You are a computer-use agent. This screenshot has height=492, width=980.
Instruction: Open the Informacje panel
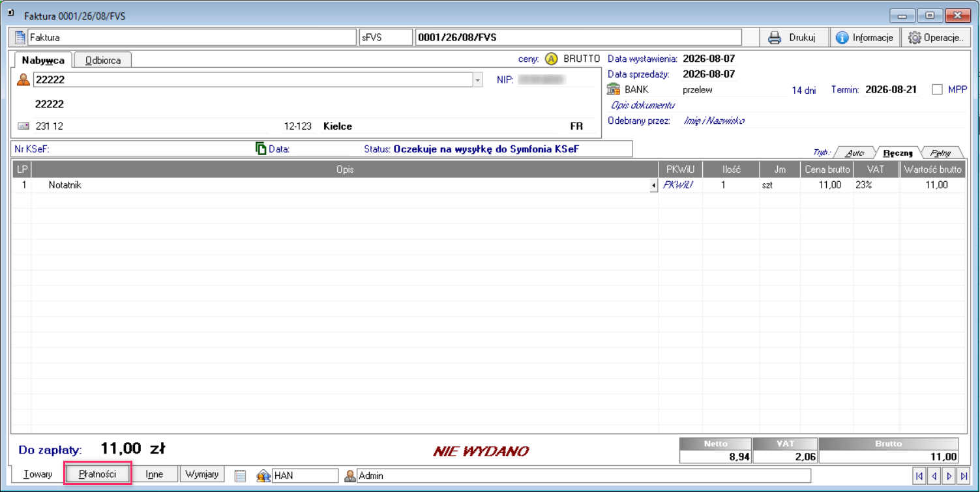(x=865, y=37)
